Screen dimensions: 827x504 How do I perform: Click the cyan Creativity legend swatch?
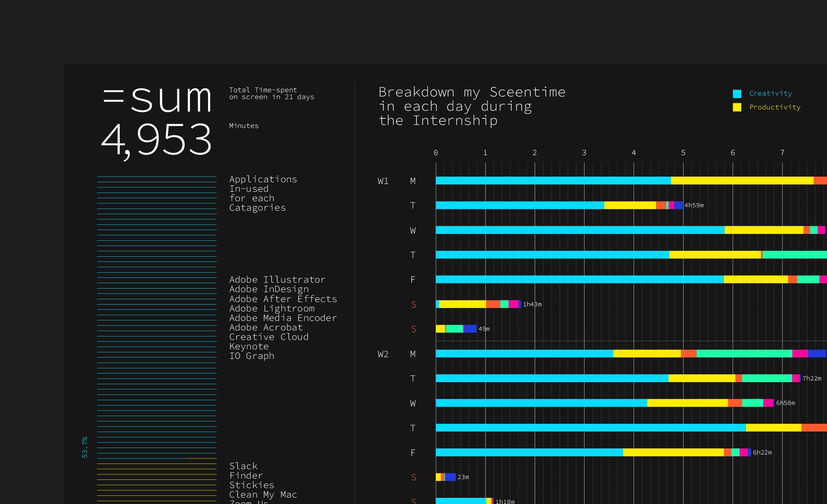click(737, 93)
